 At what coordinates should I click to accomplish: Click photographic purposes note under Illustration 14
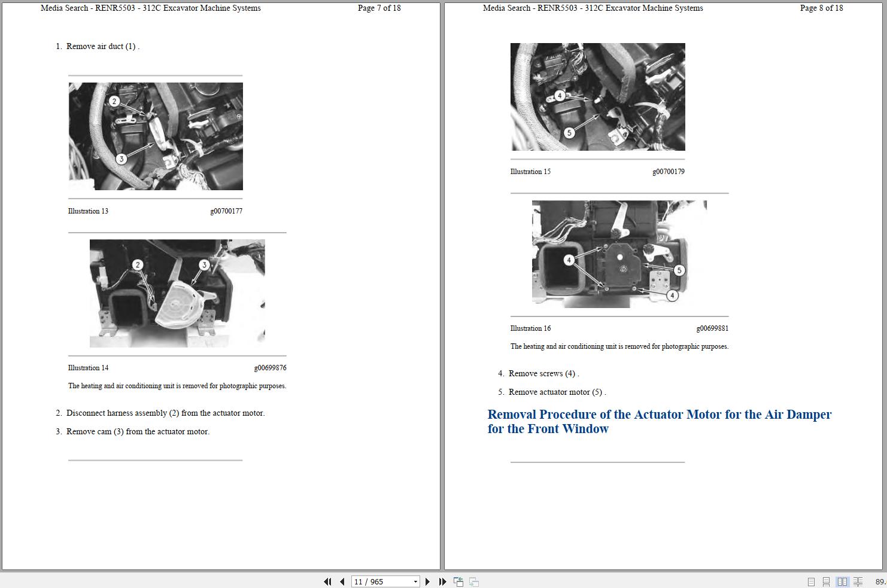tap(177, 386)
